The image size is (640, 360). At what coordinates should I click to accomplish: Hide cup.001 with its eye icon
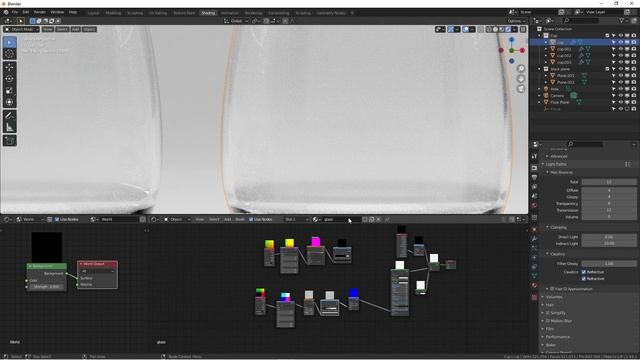click(x=620, y=49)
